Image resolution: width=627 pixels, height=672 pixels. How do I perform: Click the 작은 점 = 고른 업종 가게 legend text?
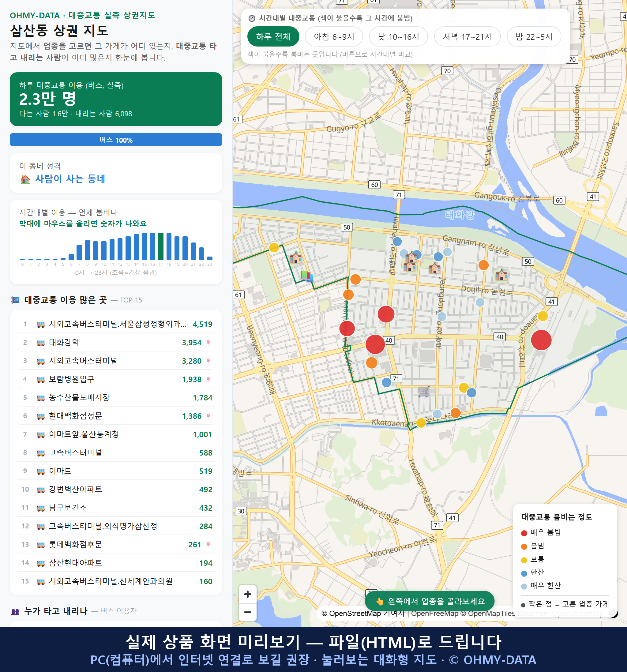pos(569,604)
